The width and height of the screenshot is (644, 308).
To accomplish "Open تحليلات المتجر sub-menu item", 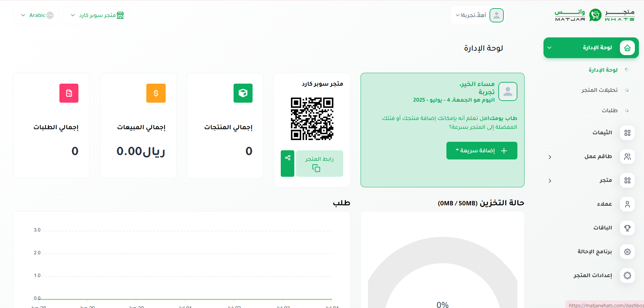I will click(x=599, y=90).
